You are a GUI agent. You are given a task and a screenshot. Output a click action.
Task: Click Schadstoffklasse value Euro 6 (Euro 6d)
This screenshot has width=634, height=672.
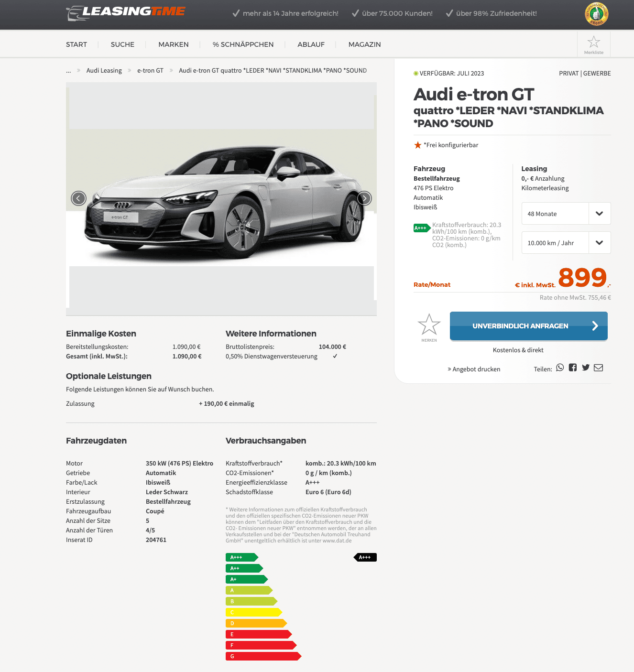[328, 492]
